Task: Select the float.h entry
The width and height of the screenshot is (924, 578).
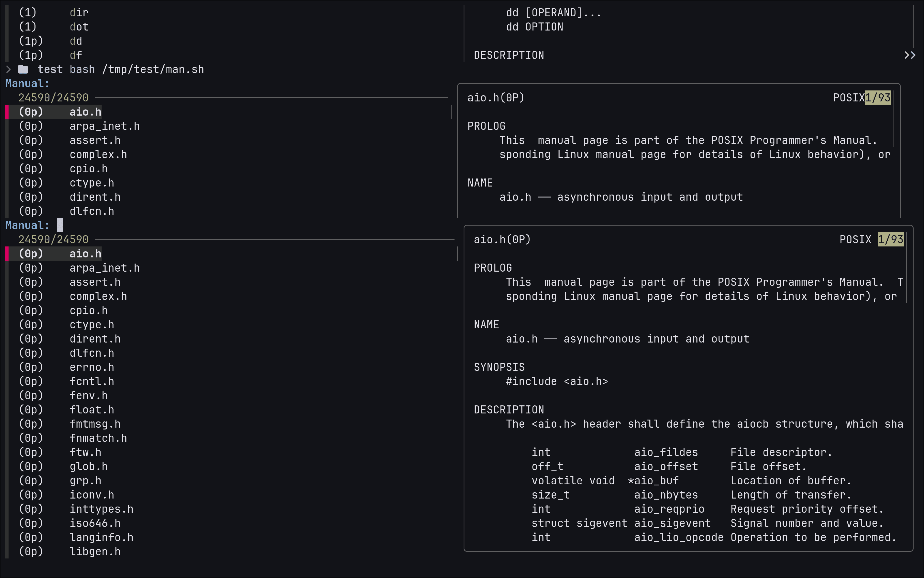Action: coord(92,409)
